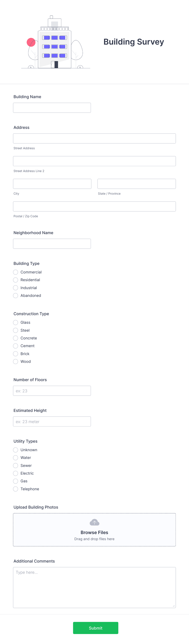Click the Submit button

(x=95, y=628)
